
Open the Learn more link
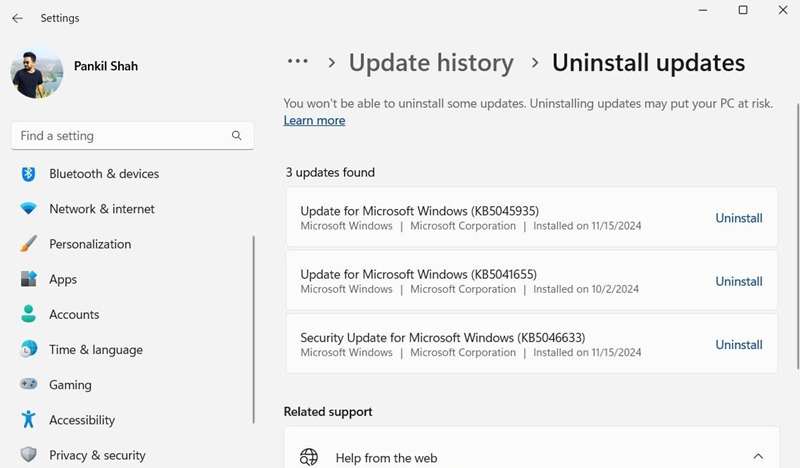point(314,121)
